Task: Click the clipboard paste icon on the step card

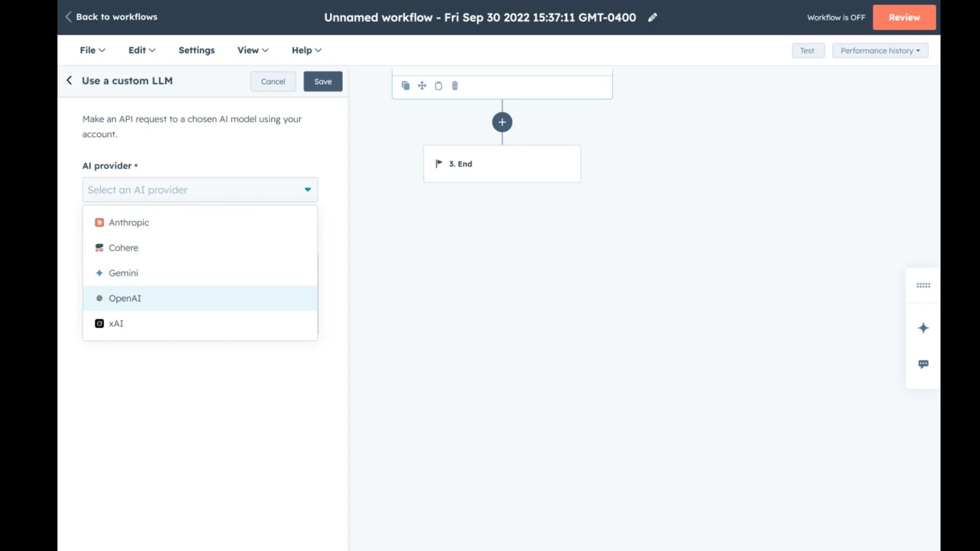Action: tap(438, 86)
